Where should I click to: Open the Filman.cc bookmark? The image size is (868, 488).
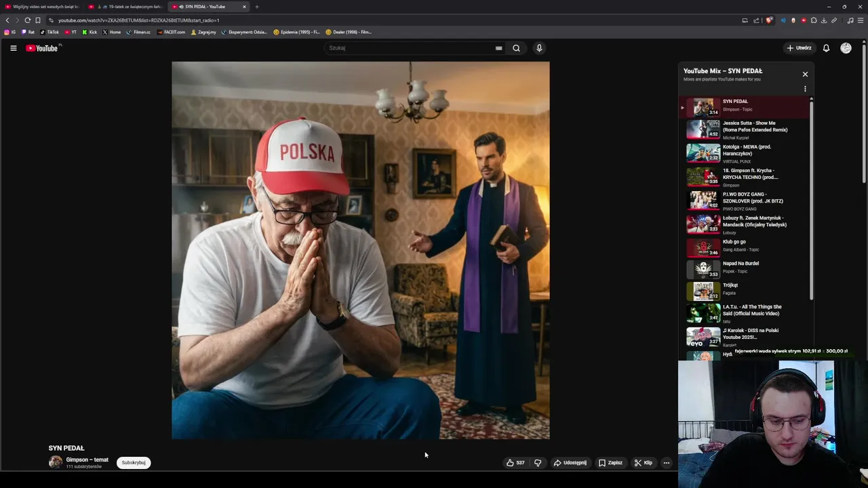138,32
